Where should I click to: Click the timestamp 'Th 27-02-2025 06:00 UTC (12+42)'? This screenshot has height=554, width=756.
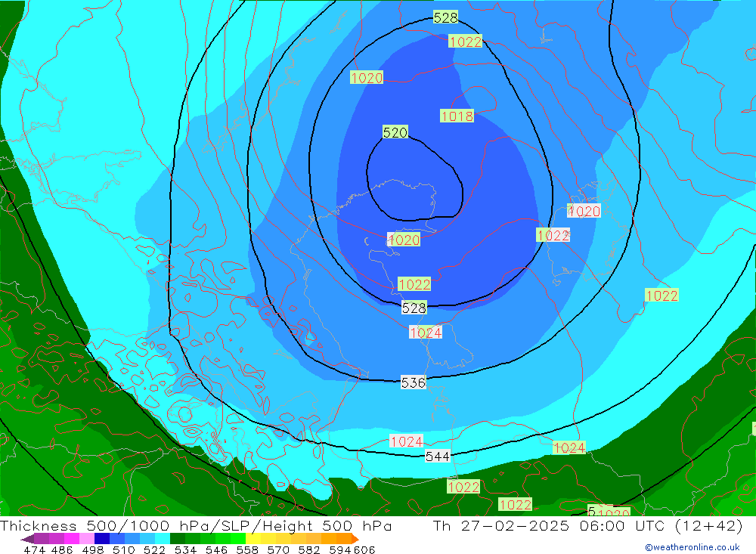click(587, 525)
